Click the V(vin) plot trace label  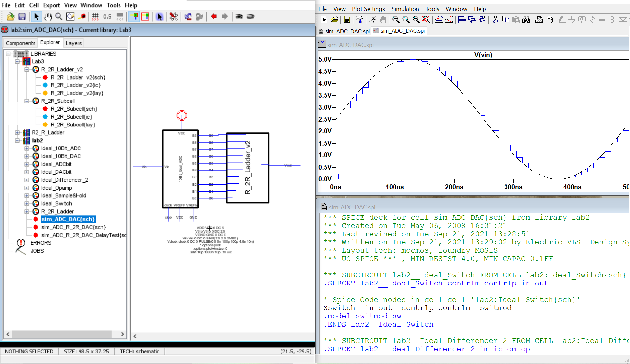pos(483,55)
